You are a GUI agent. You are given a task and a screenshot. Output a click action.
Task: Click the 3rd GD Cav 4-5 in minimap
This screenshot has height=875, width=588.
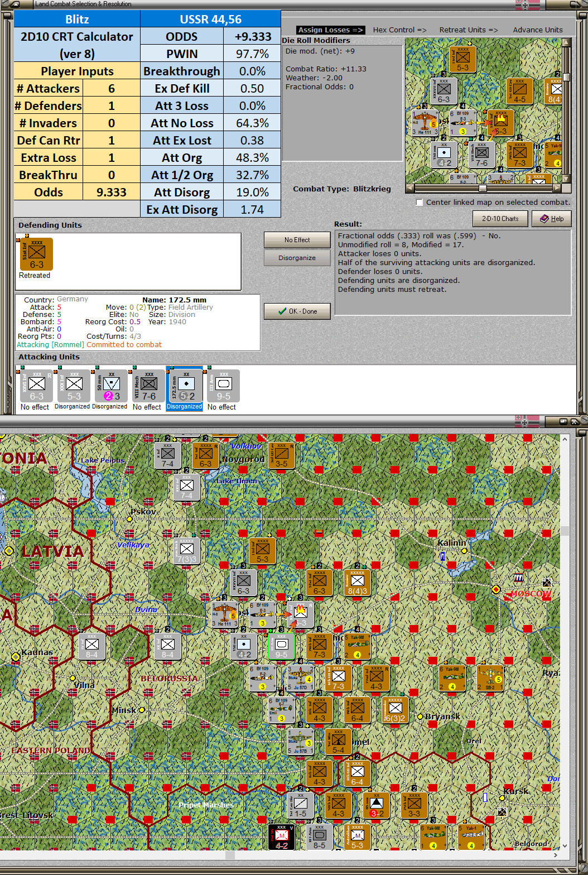pos(519,91)
